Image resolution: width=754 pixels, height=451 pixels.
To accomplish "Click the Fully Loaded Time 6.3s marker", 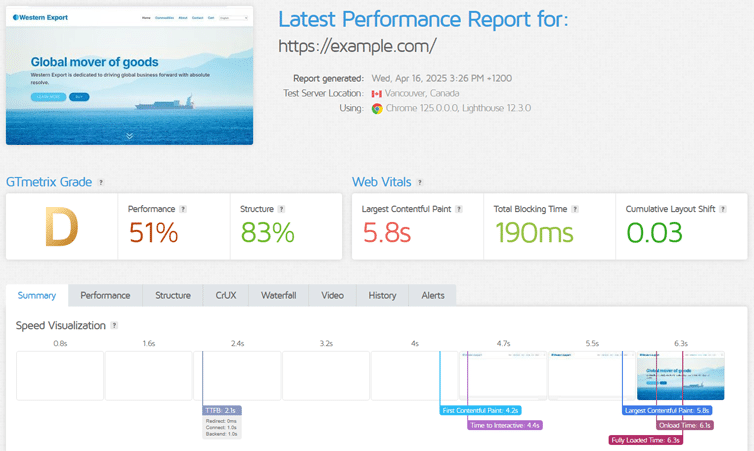I will pos(645,440).
